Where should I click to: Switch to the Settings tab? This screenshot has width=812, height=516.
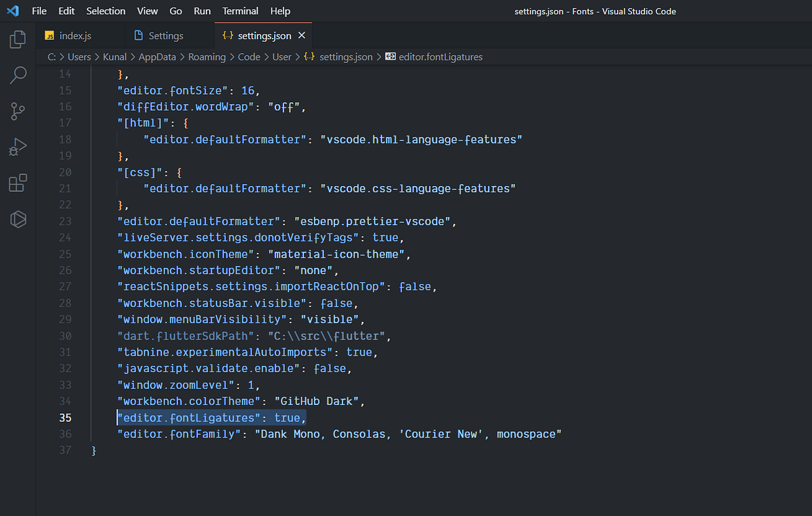coord(164,34)
